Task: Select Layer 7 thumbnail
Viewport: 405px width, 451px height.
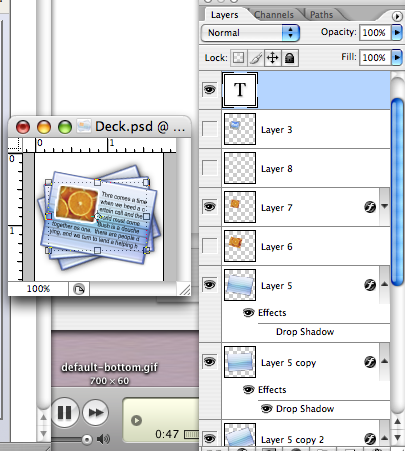Action: [240, 207]
